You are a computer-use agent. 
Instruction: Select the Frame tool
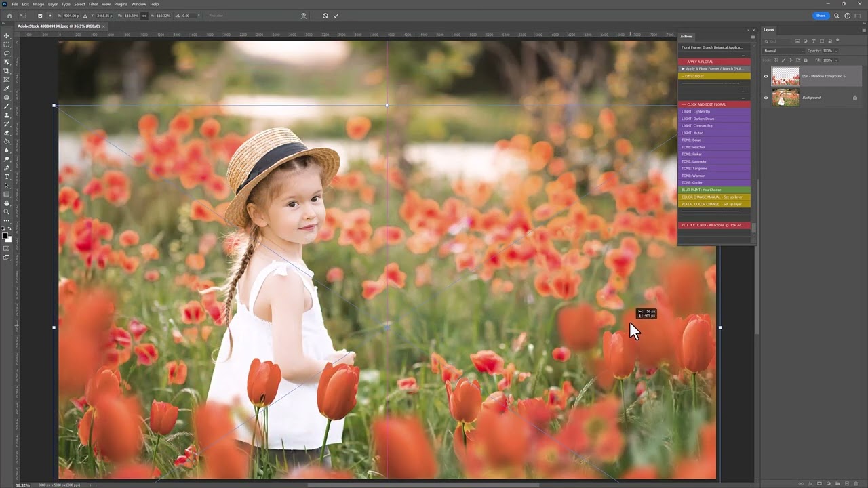[x=7, y=79]
